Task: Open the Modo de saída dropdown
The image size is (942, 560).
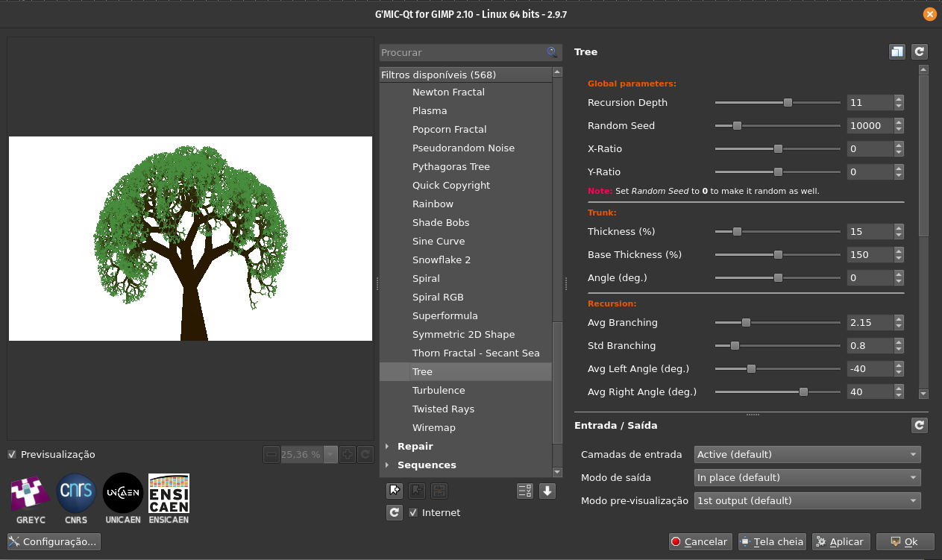Action: 807,477
